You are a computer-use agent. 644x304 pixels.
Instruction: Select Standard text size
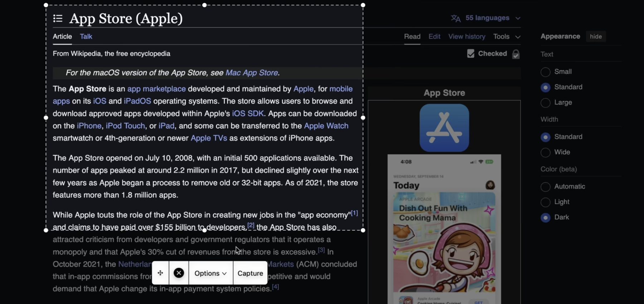click(x=545, y=87)
